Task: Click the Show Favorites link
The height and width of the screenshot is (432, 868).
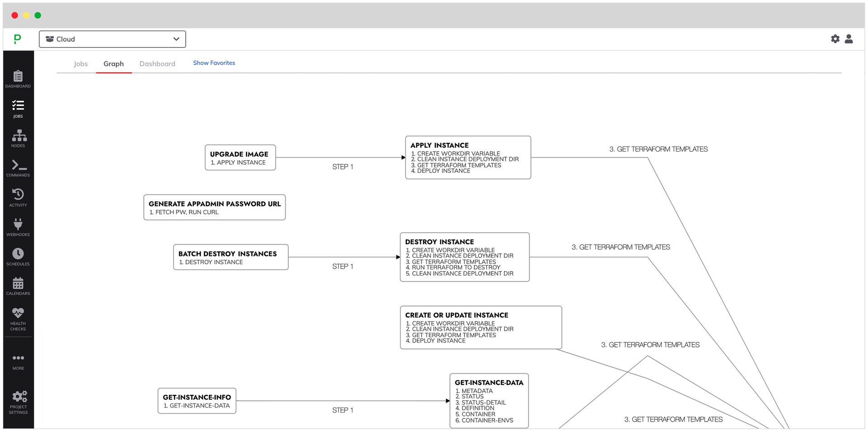Action: 214,63
